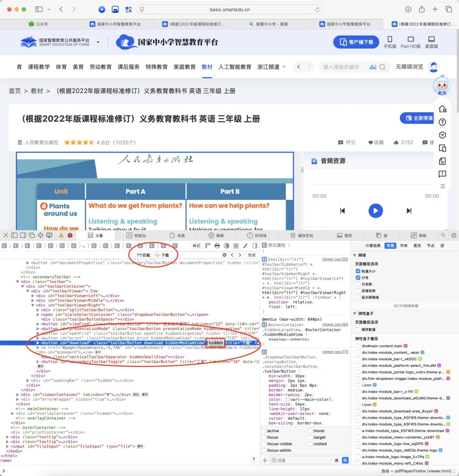Click the home icon in right floating bar

coord(442,108)
